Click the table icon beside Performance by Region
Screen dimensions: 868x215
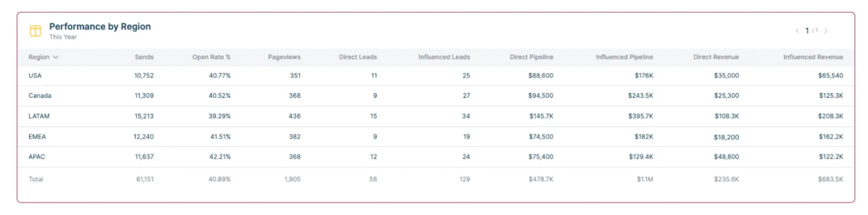(x=35, y=31)
